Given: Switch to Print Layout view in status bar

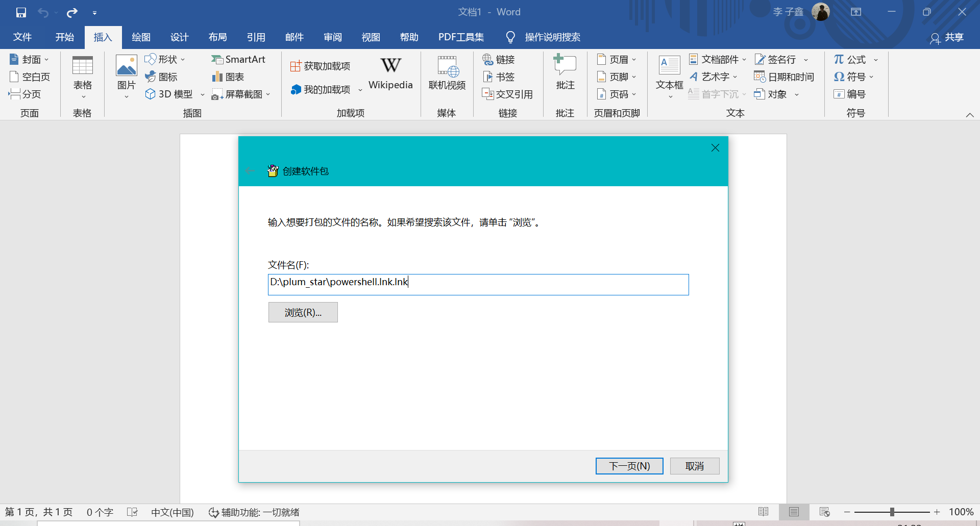Looking at the screenshot, I should pyautogui.click(x=794, y=512).
